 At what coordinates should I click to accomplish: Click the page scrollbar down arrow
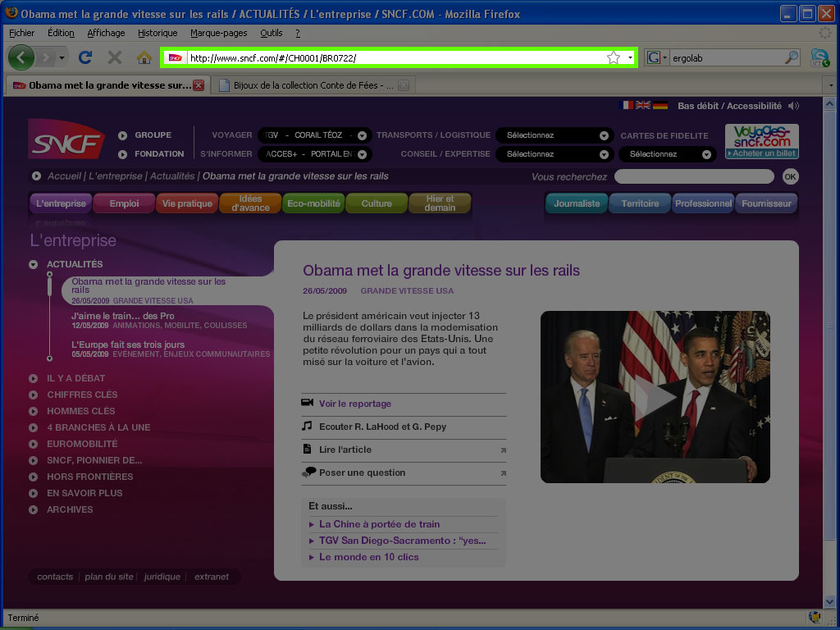point(829,601)
